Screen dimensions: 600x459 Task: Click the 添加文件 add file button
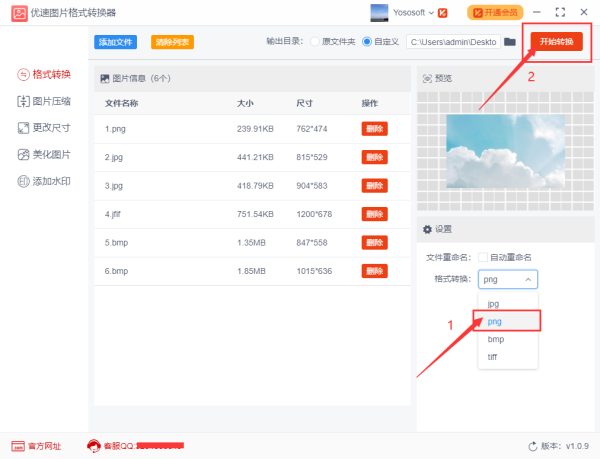click(115, 42)
